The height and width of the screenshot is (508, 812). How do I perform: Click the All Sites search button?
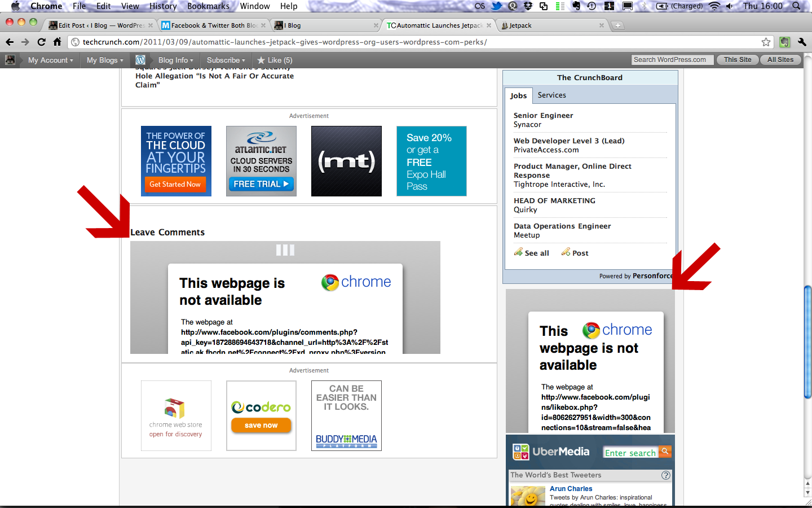(780, 60)
